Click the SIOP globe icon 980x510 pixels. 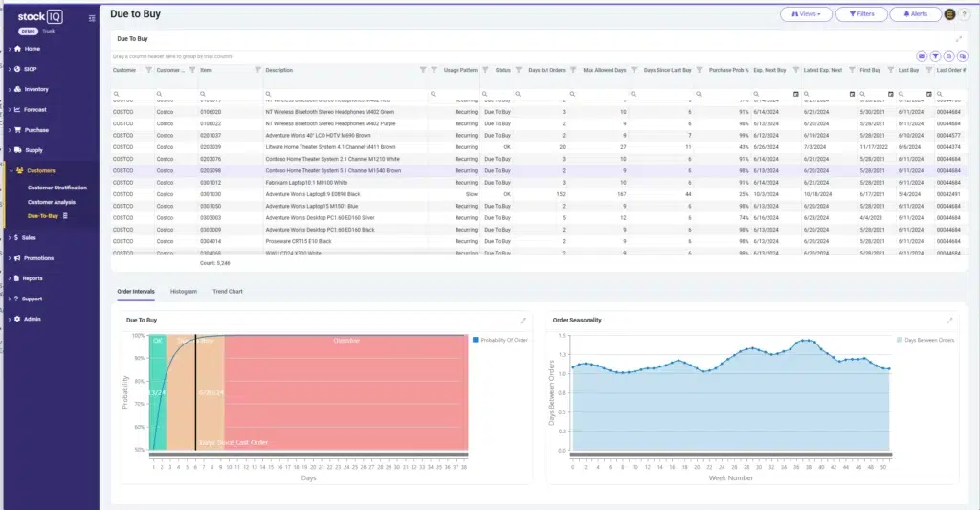17,69
